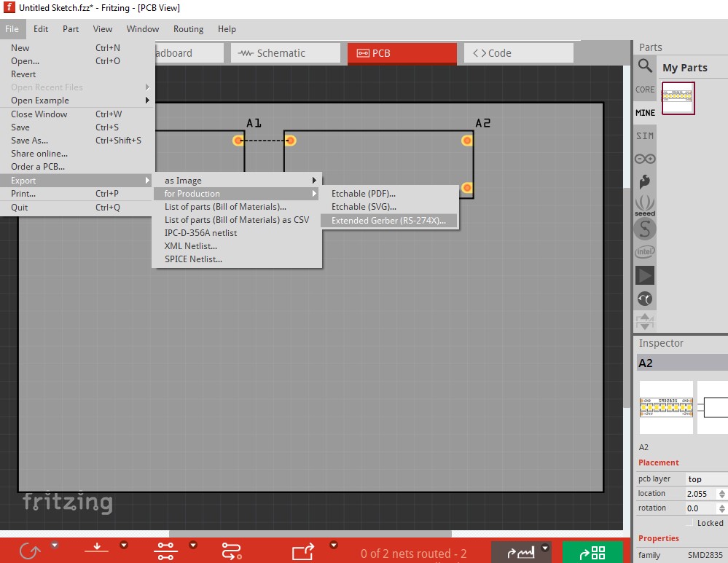Expand the rotate button dropdown arrow

(x=55, y=545)
